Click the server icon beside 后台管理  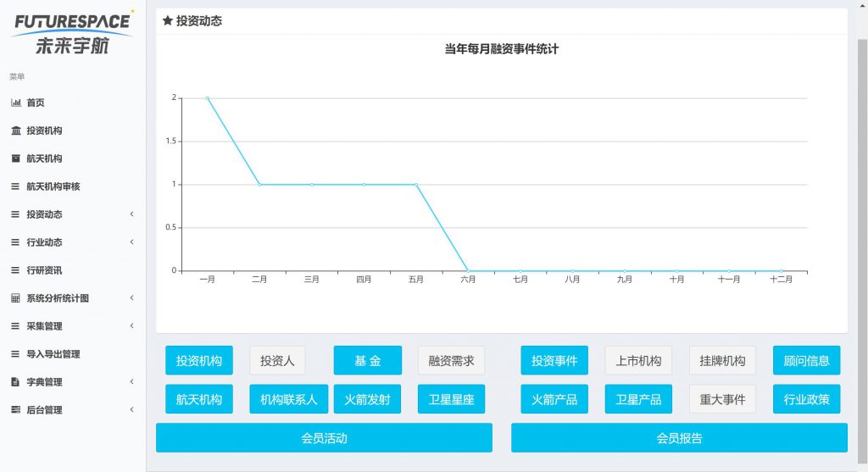15,410
